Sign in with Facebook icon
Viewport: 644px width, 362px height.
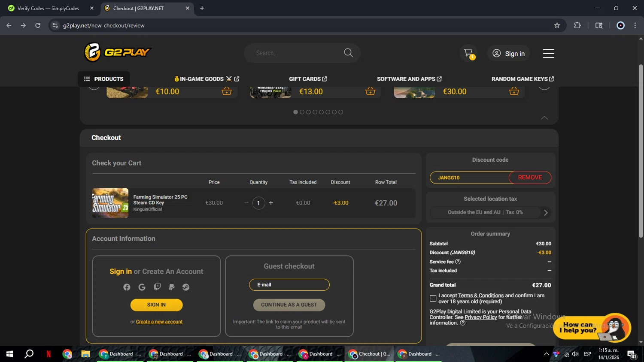tap(127, 287)
